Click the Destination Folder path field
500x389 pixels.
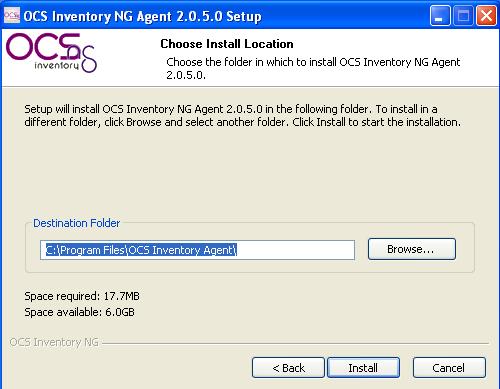(197, 250)
